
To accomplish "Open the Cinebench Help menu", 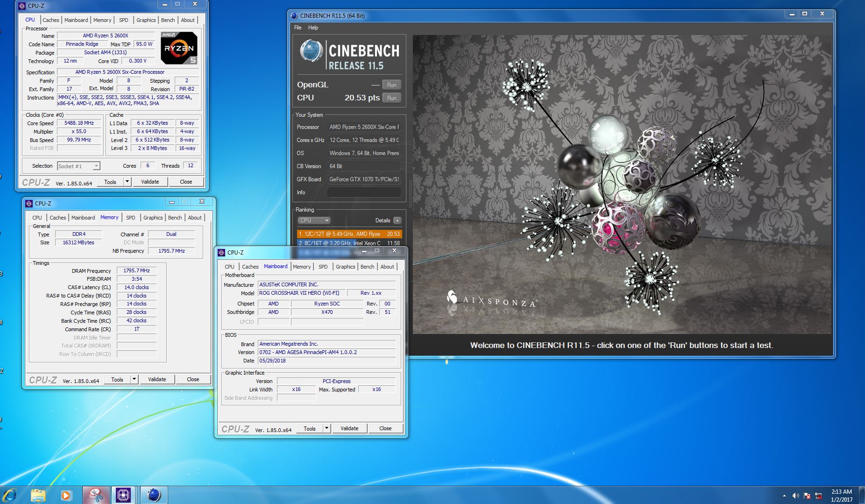I will (313, 28).
